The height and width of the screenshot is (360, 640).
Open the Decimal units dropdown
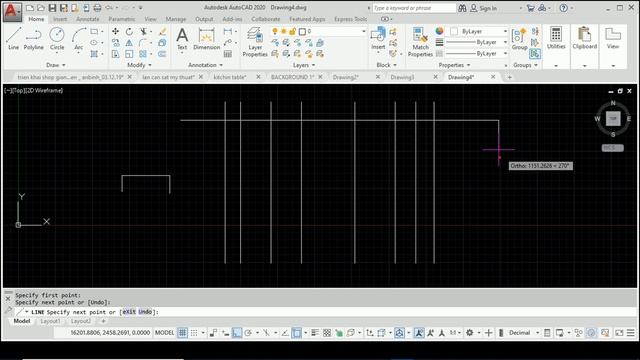click(524, 333)
